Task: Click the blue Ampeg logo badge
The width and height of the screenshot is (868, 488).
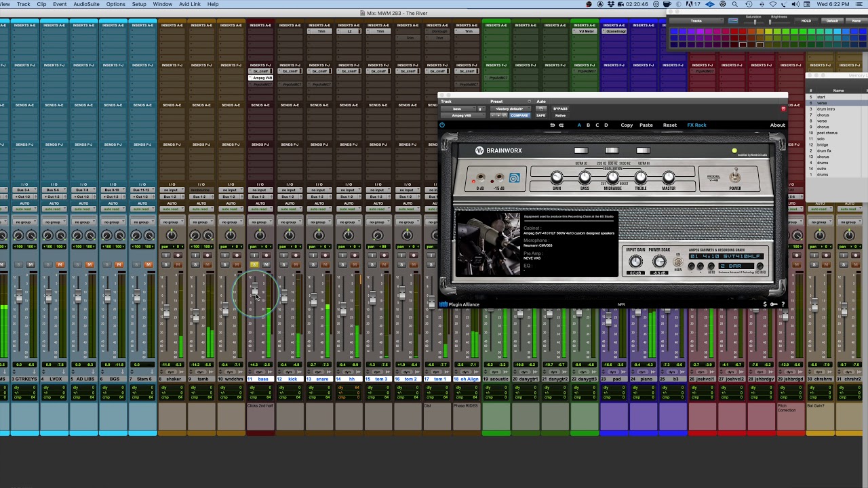Action: 514,178
